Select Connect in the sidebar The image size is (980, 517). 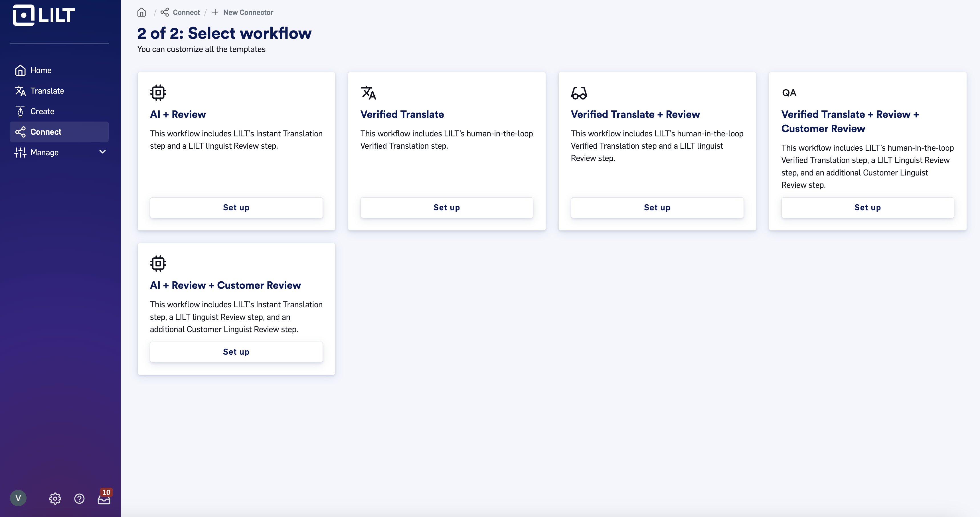(59, 132)
